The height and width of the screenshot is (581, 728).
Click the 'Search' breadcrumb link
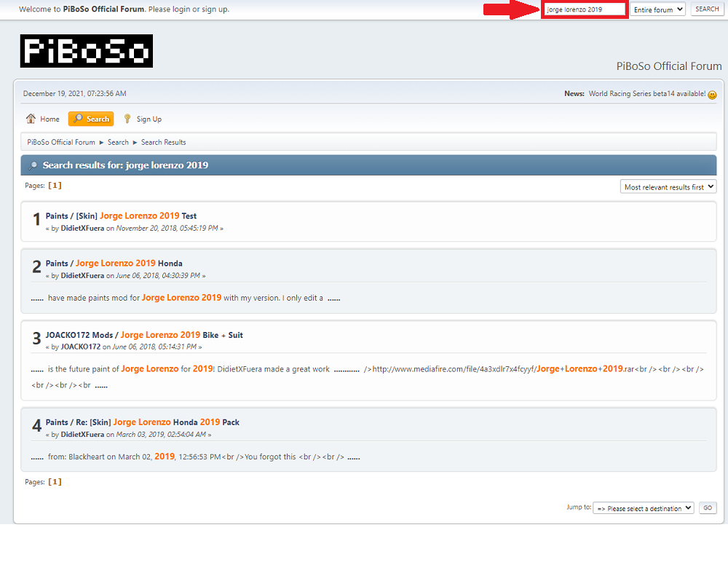point(118,142)
